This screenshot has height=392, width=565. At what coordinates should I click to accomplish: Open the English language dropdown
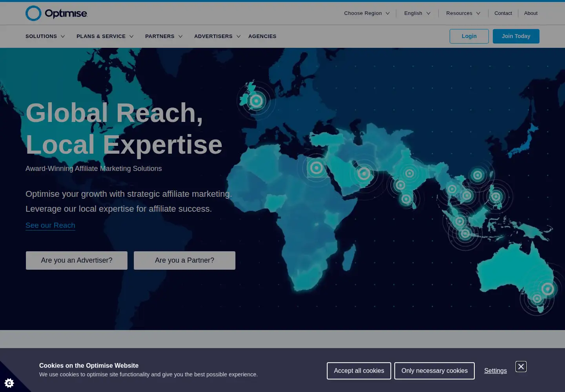click(x=417, y=13)
